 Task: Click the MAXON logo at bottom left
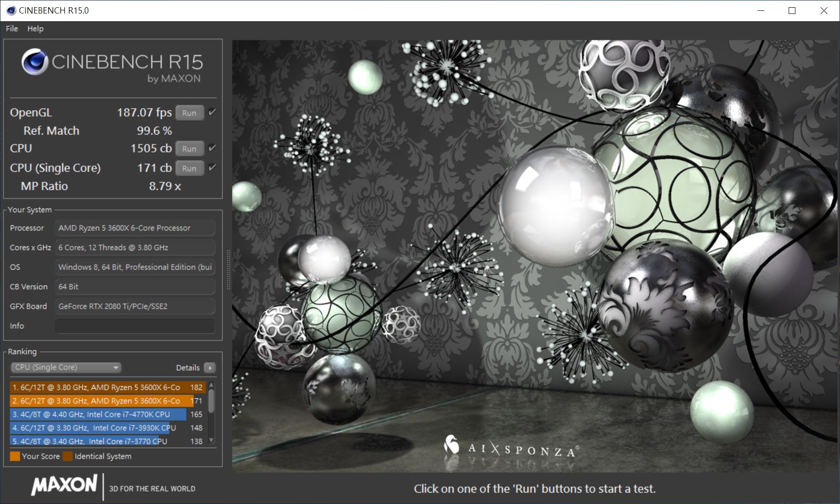pyautogui.click(x=64, y=486)
